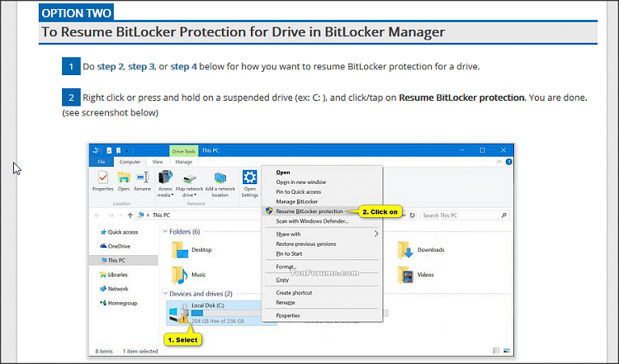Click the Access media ribbon icon
Viewport: 619px width, 364px height.
(x=165, y=177)
